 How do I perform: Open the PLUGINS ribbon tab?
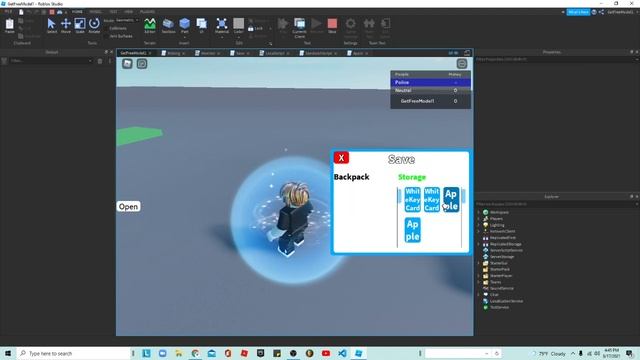click(x=147, y=12)
